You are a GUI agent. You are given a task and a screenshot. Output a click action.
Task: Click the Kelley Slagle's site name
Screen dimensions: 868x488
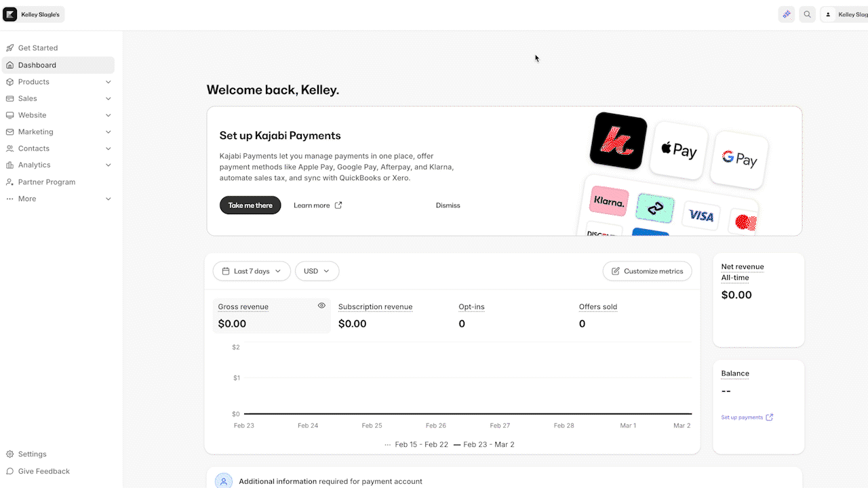click(40, 15)
